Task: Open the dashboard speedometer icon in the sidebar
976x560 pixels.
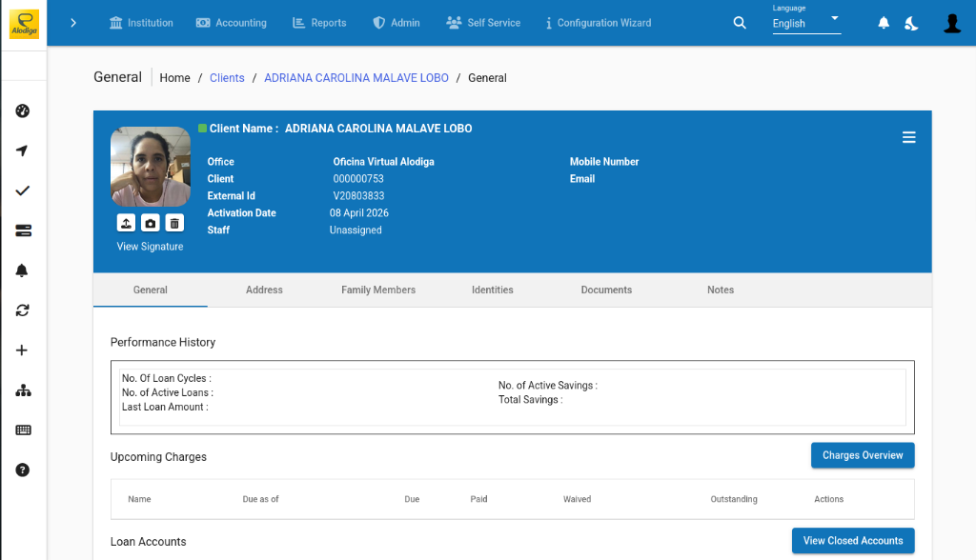Action: pyautogui.click(x=23, y=110)
